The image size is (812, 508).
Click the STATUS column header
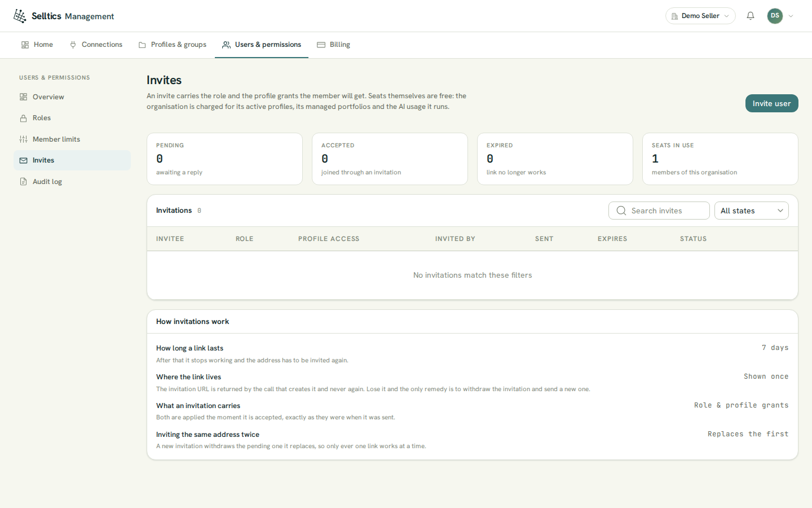click(x=693, y=239)
